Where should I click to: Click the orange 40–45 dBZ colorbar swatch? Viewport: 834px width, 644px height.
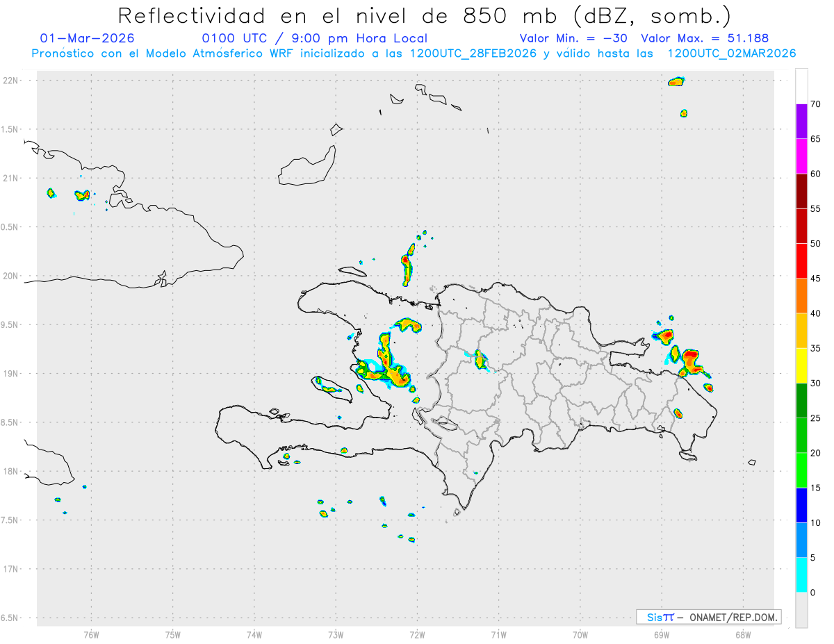click(x=801, y=296)
